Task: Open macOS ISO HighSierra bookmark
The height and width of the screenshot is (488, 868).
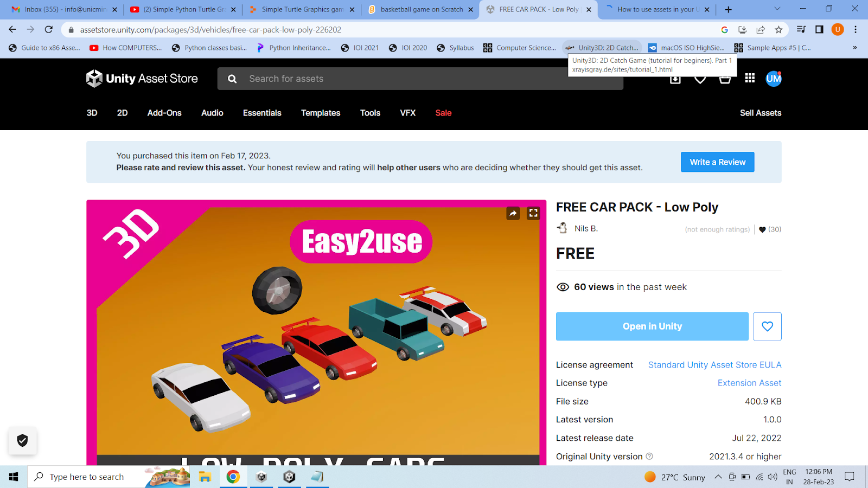Action: point(686,48)
